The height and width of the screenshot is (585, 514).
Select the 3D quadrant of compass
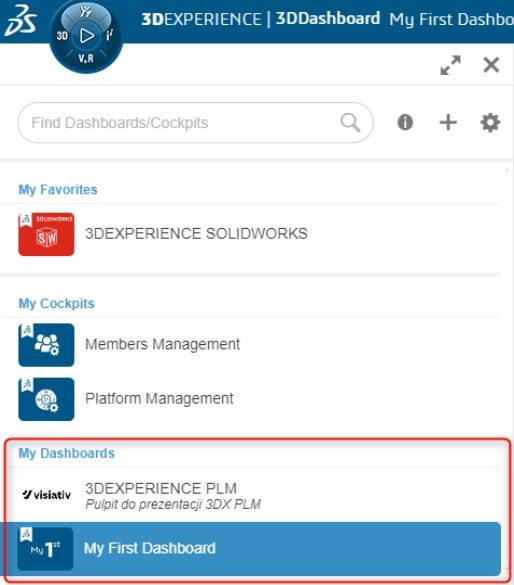[62, 36]
